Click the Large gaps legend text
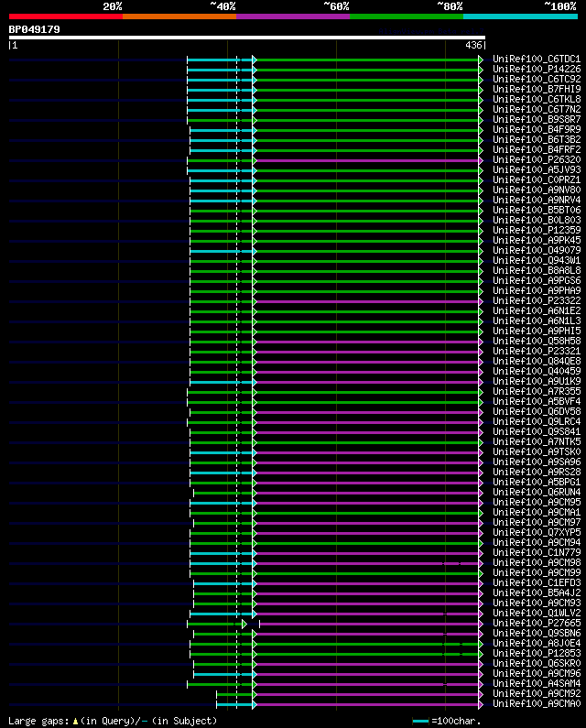The width and height of the screenshot is (586, 728). click(x=113, y=721)
